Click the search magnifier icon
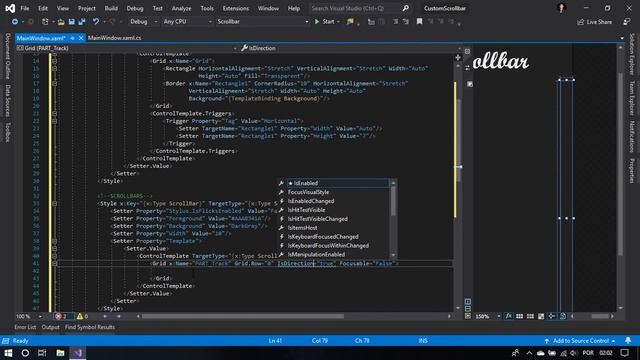Screen dimensions: 640x360 pyautogui.click(x=405, y=8)
